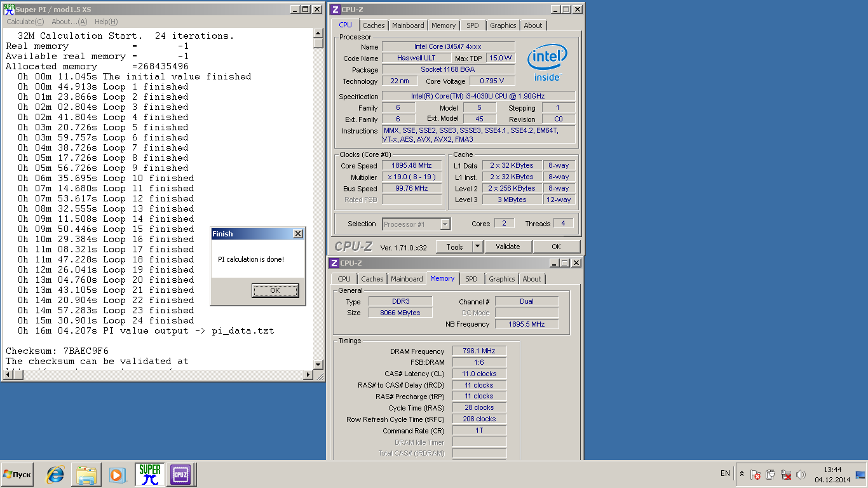Click the Checksum: 7BAEC9F6 line in Super PI
Screen dimensions: 868x488
point(57,351)
